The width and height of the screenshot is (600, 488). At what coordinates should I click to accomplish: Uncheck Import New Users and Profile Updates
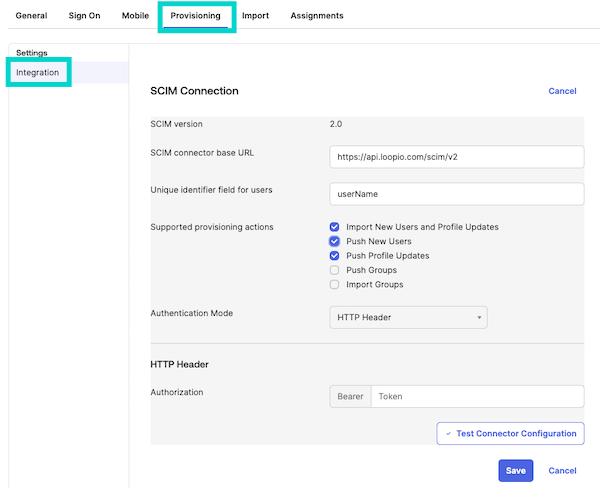click(334, 227)
